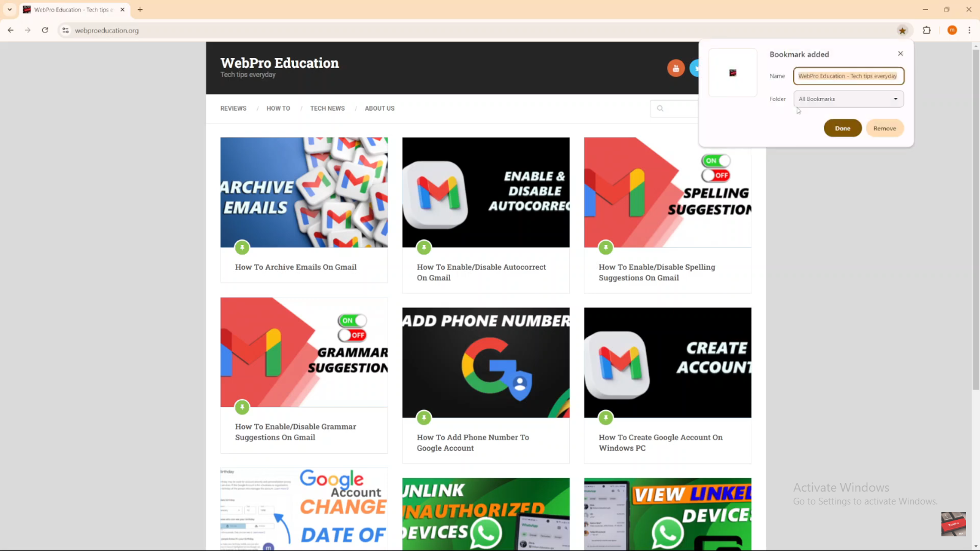This screenshot has width=980, height=551.
Task: Open the tab search chevron
Action: (10, 10)
